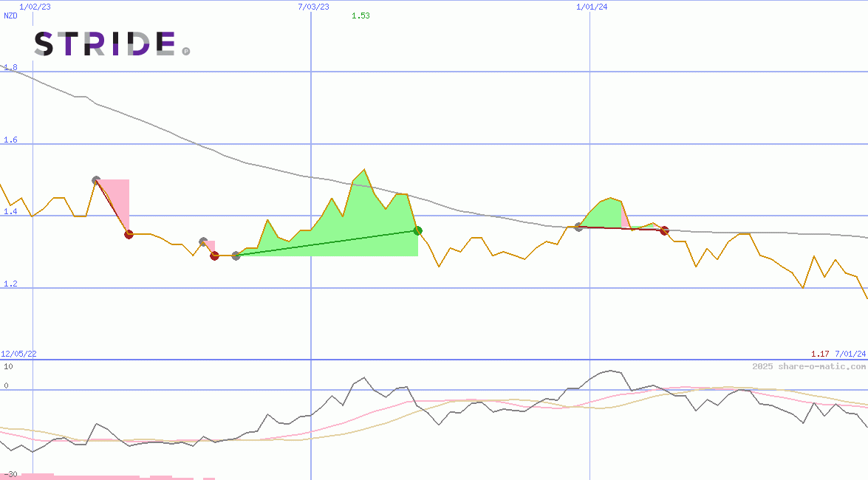Click the gray marker at the top of the first pink drop
This screenshot has width=868, height=480.
coord(96,180)
